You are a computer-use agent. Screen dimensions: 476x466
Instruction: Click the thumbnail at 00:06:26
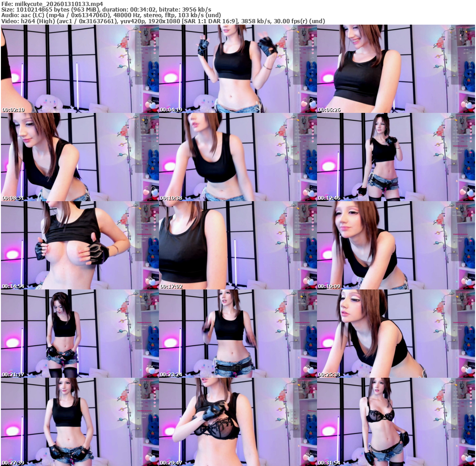click(x=396, y=69)
